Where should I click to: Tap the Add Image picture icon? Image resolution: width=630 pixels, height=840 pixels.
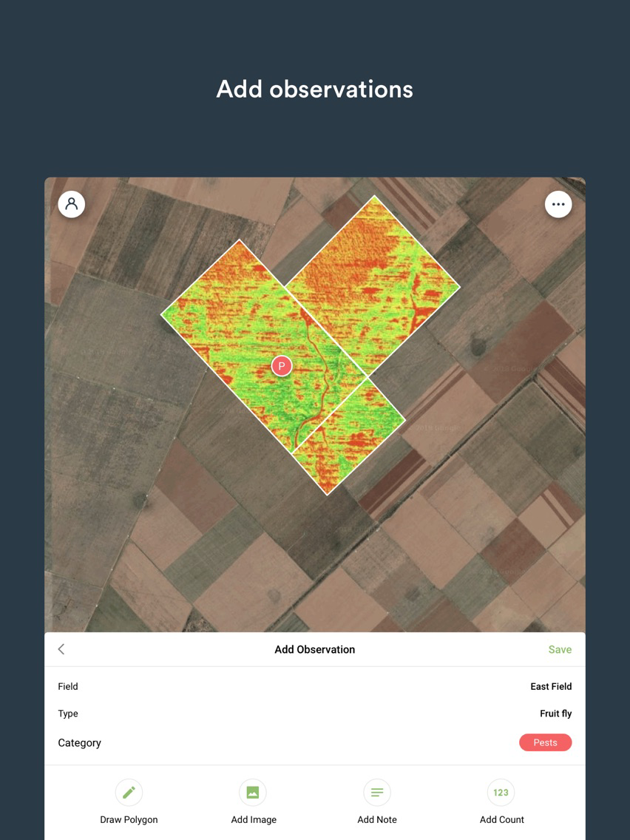pos(253,793)
